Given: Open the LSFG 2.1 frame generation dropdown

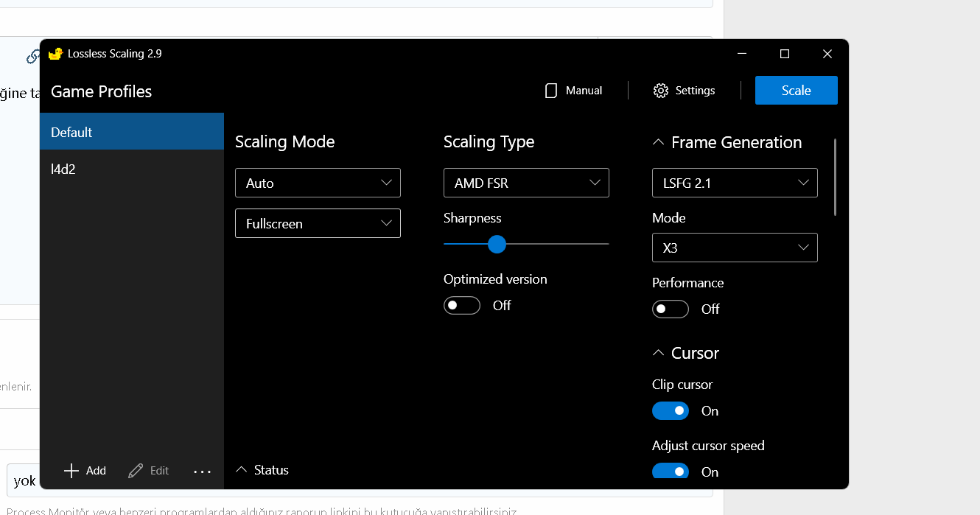Looking at the screenshot, I should point(735,183).
